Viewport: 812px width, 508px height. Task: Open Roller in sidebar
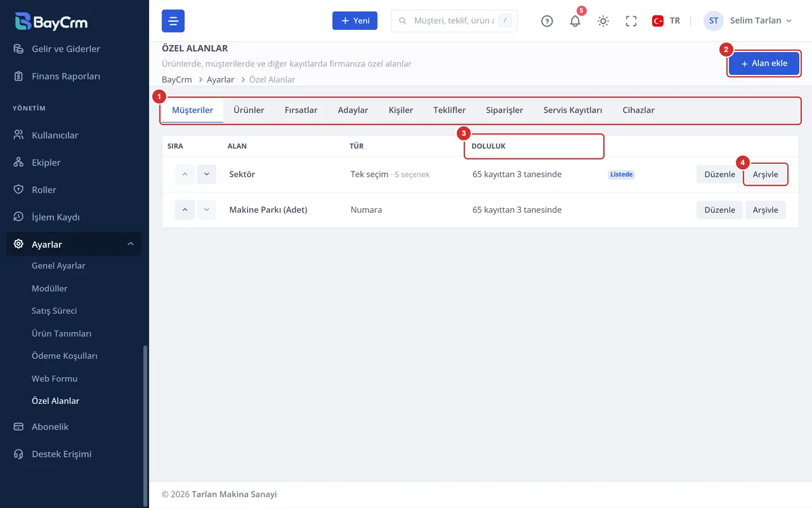pyautogui.click(x=74, y=190)
